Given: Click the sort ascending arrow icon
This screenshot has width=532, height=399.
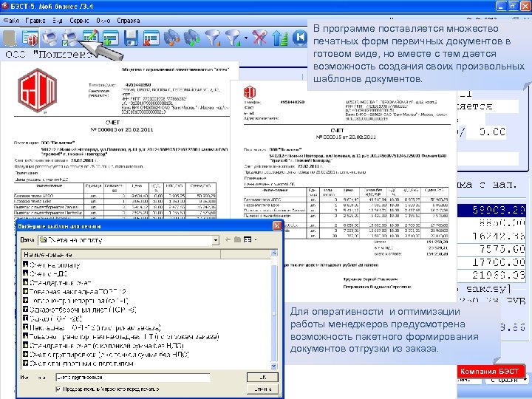Looking at the screenshot, I should tap(280, 38).
